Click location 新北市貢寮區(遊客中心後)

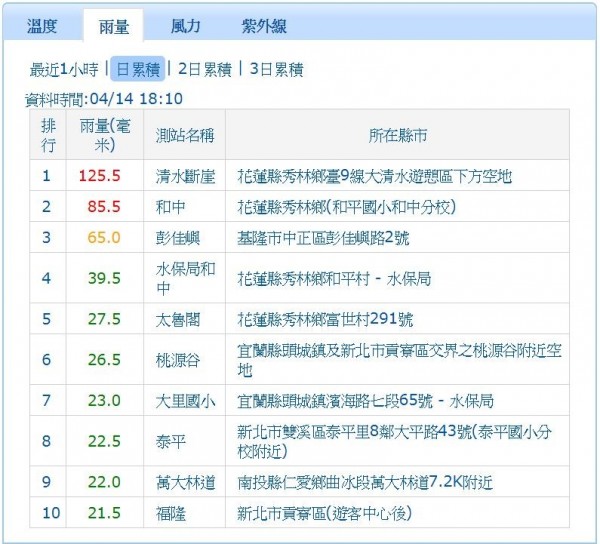click(x=324, y=513)
